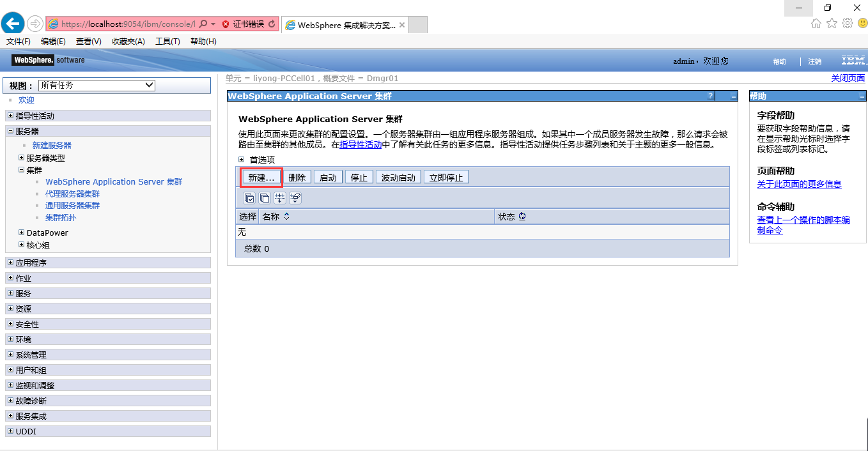Click the browser forward arrow
Viewport: 868px width, 451px height.
click(x=35, y=24)
